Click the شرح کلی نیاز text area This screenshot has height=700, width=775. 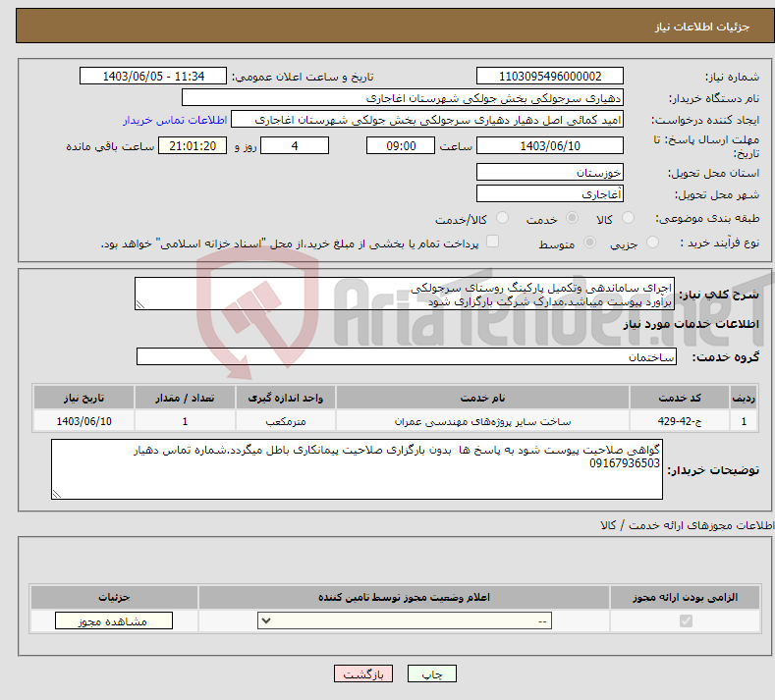coord(405,294)
